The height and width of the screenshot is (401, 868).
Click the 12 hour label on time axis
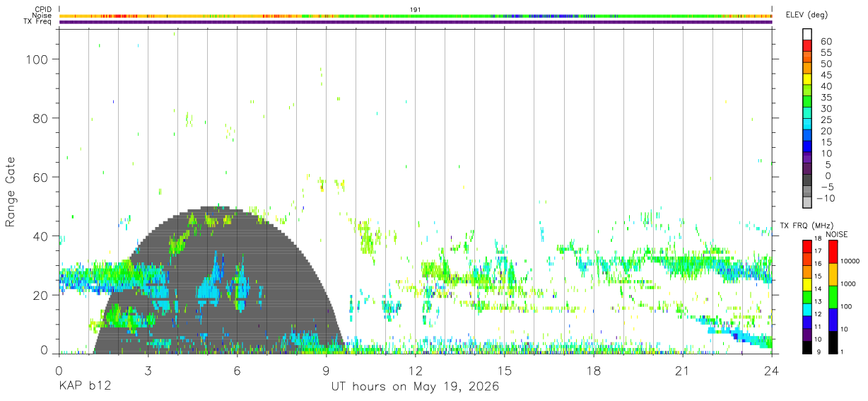(x=416, y=371)
